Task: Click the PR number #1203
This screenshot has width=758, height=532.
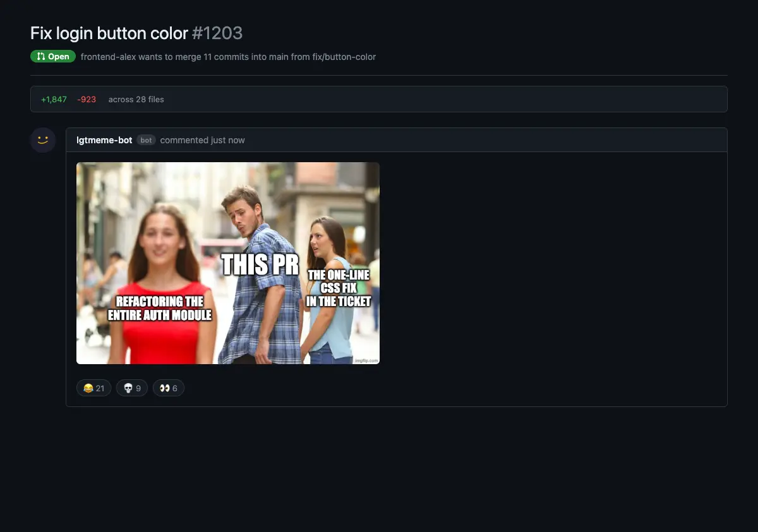Action: pyautogui.click(x=217, y=33)
